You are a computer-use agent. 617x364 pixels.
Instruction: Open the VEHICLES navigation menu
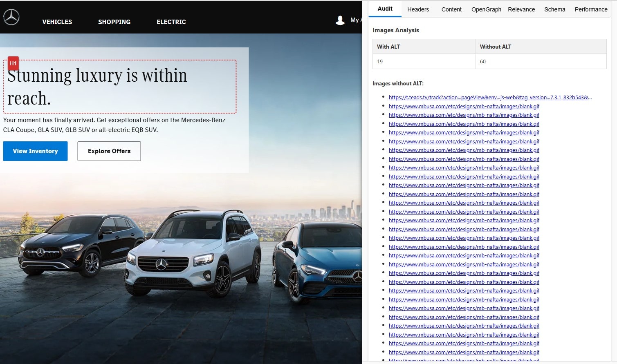[x=57, y=22]
